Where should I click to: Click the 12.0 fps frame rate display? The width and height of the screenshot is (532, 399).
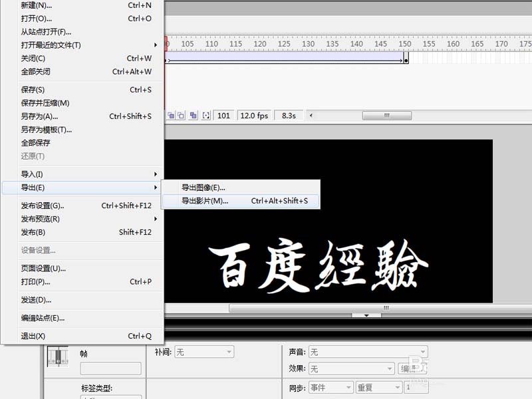click(254, 116)
